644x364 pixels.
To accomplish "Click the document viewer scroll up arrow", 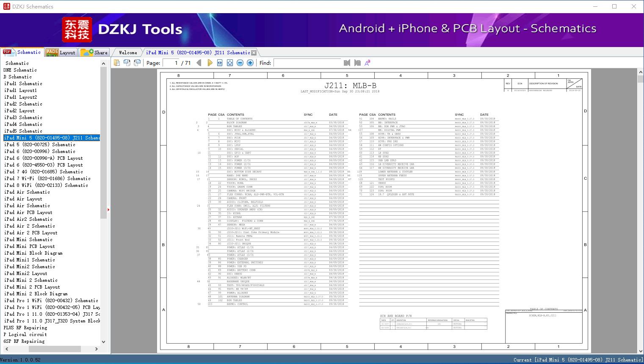I will [641, 72].
